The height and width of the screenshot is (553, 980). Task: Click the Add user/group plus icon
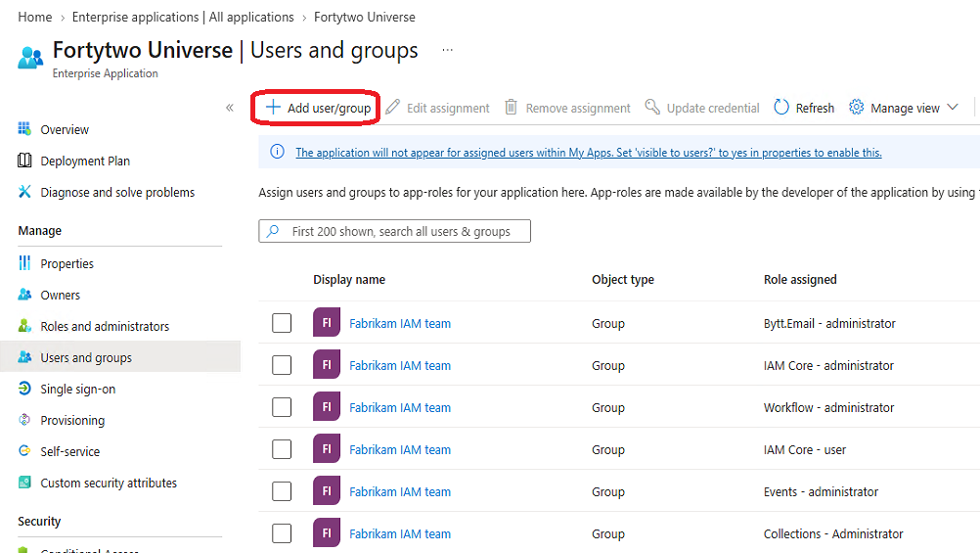[273, 107]
